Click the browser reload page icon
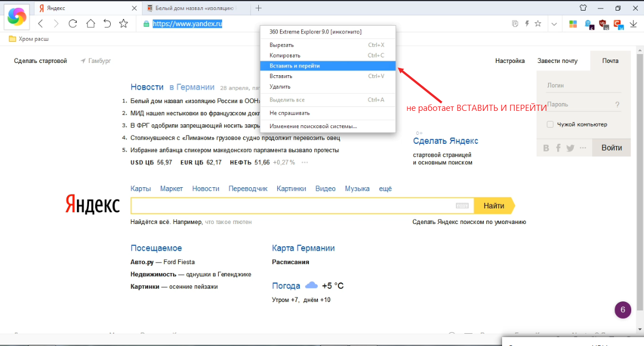The image size is (644, 346). point(72,23)
